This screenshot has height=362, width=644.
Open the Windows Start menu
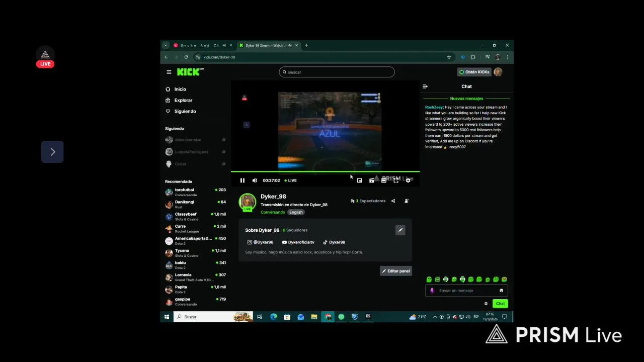[x=167, y=317]
